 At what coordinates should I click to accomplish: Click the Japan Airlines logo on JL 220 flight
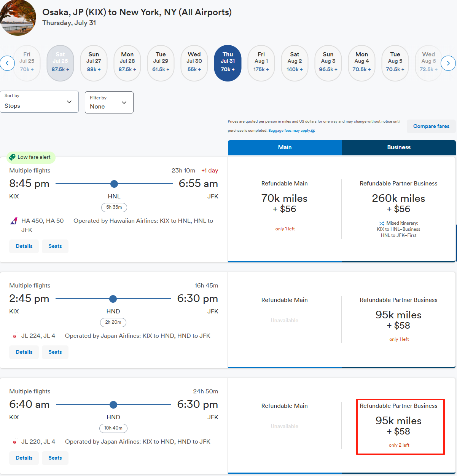point(14,442)
